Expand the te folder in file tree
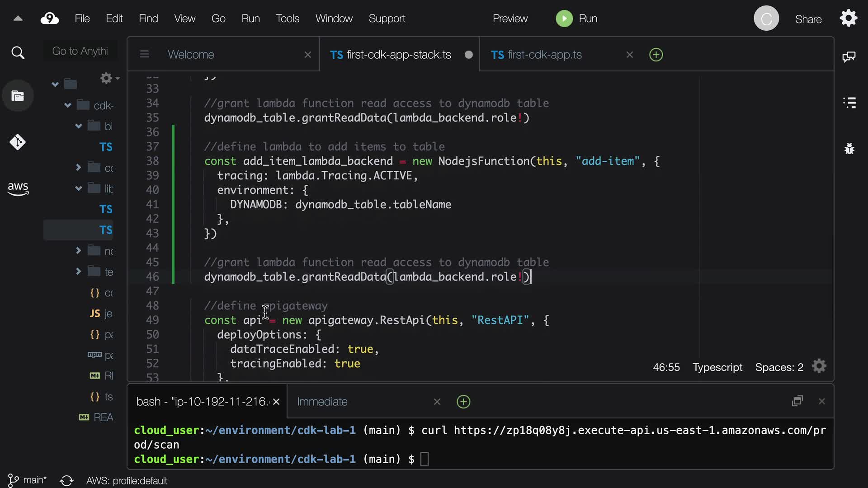 click(x=78, y=272)
